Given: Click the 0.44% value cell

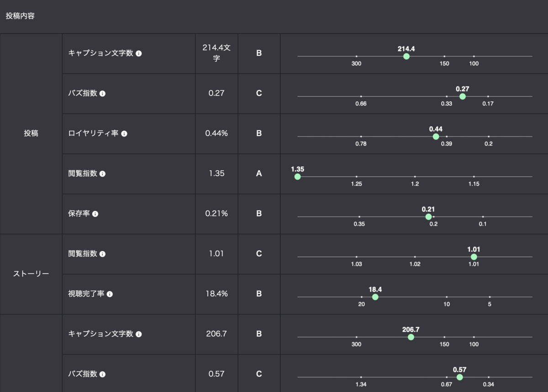Looking at the screenshot, I should (216, 134).
